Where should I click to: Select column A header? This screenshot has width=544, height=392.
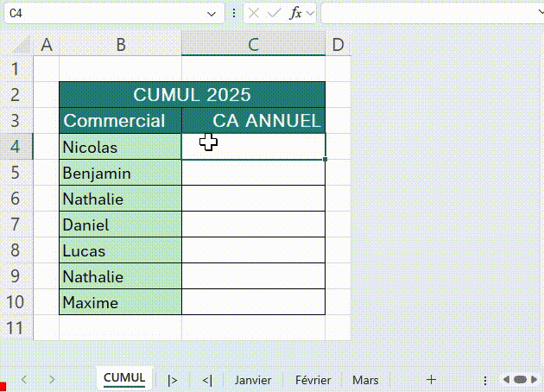[x=47, y=44]
